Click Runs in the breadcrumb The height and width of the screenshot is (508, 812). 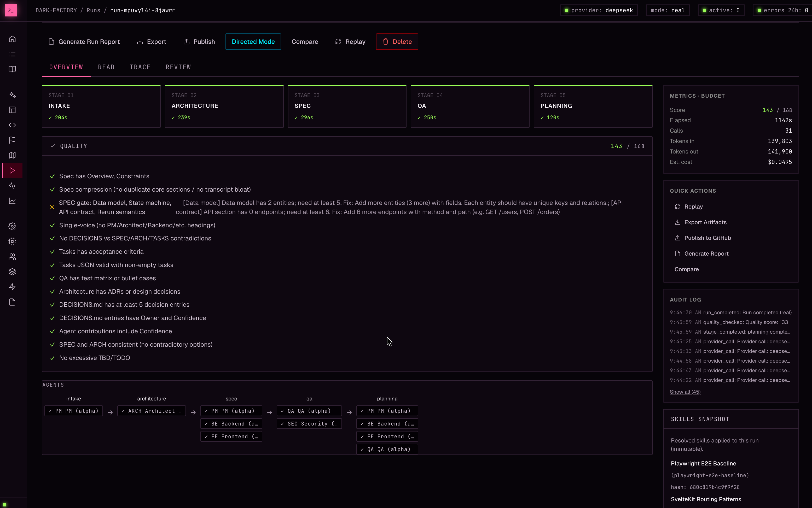pos(94,10)
